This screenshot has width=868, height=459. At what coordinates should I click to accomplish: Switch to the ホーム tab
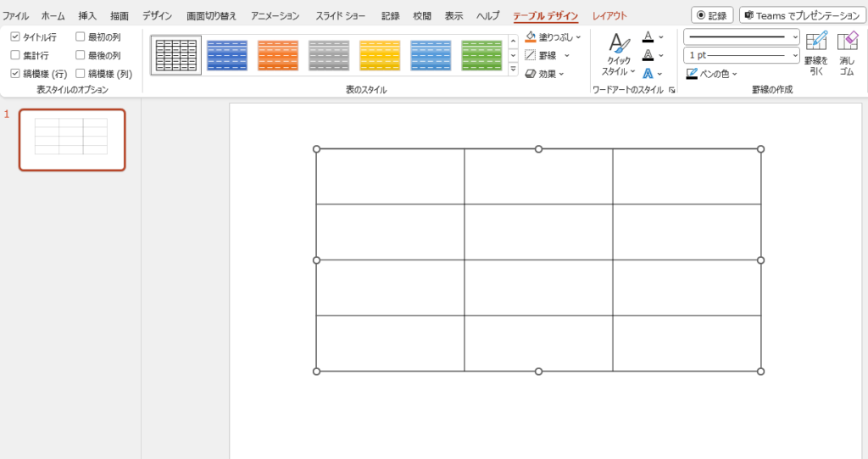tap(53, 16)
